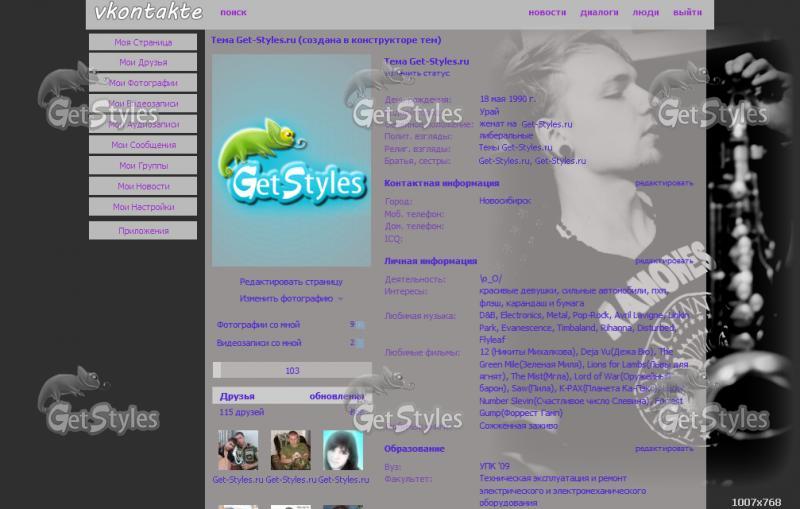The height and width of the screenshot is (509, 800).
Task: Click УПК '09 university link
Action: (494, 466)
